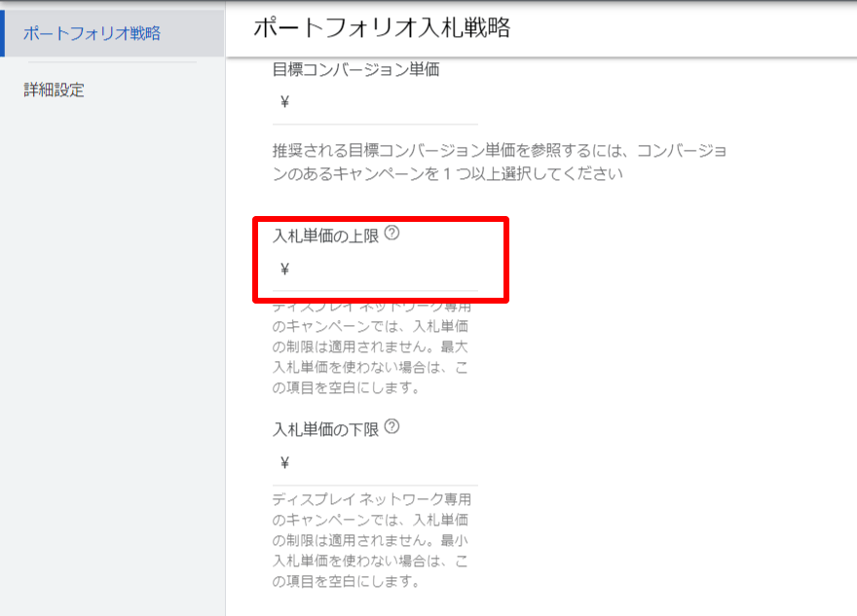Click the 目標コンバージョン単価 field label
The image size is (857, 616).
tap(354, 69)
